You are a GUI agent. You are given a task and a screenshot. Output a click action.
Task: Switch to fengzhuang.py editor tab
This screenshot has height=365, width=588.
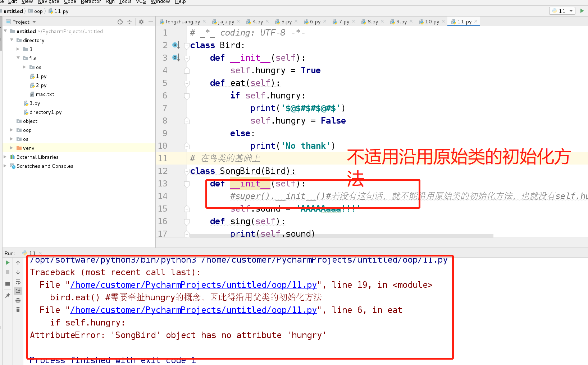[x=183, y=22]
